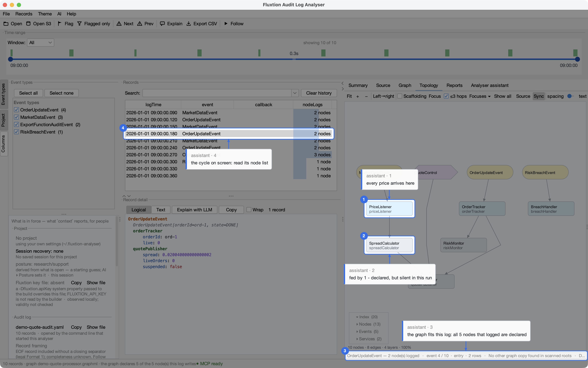Click the logTime column header
Image resolution: width=588 pixels, height=368 pixels.
(153, 105)
